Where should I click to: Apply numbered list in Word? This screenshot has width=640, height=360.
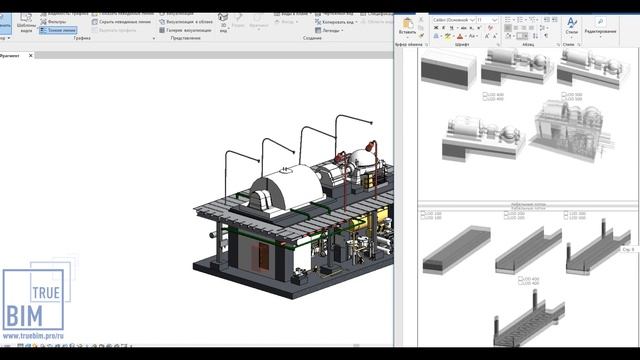point(520,19)
